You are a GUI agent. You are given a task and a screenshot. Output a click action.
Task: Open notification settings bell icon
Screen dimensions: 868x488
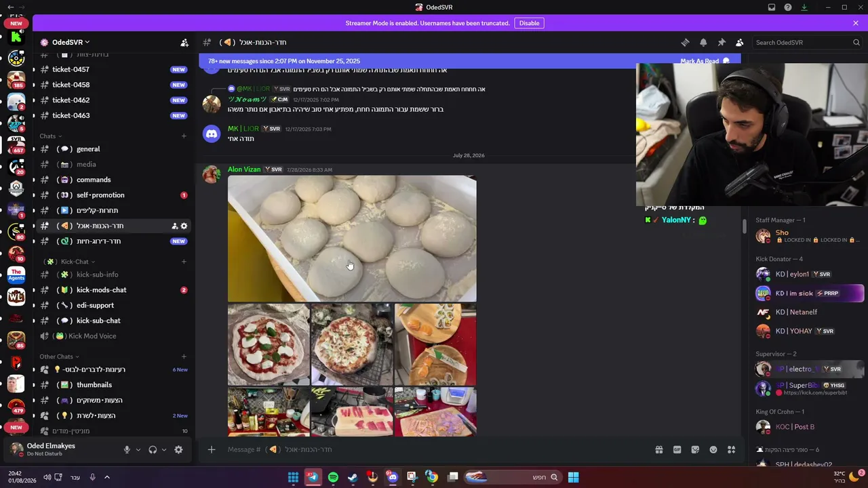point(703,42)
